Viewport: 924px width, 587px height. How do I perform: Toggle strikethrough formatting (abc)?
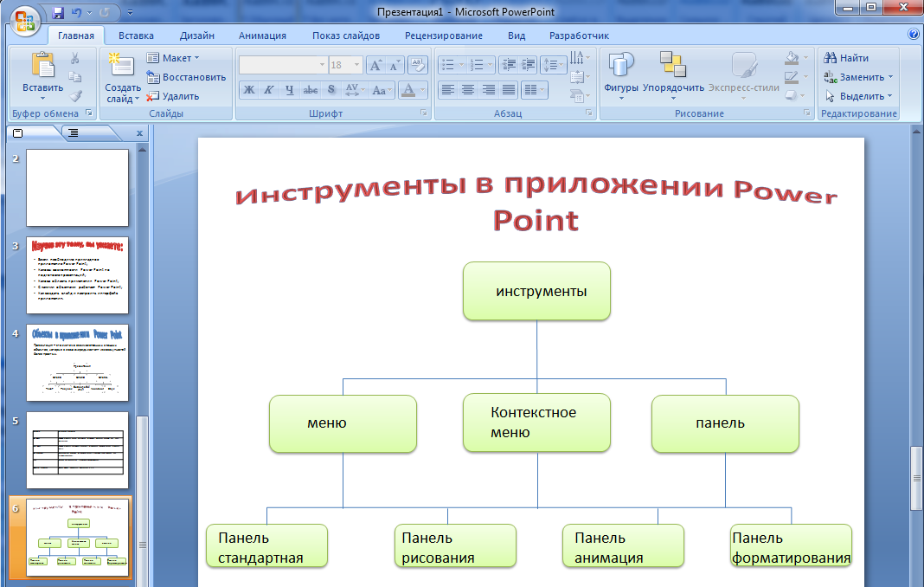point(310,90)
